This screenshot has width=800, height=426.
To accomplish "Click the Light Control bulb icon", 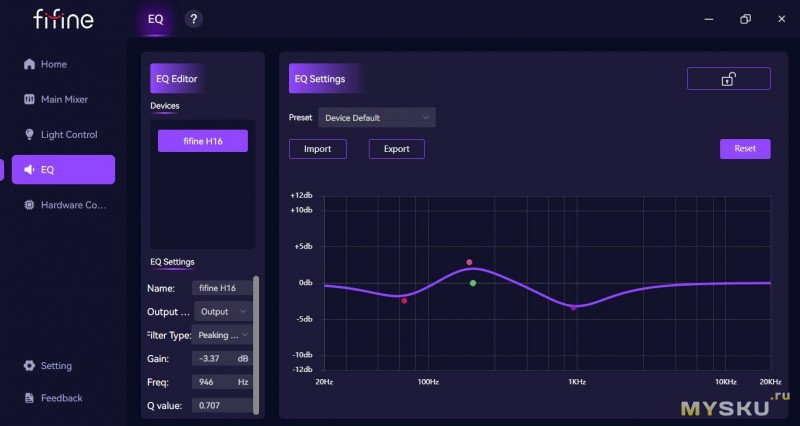I will (29, 135).
